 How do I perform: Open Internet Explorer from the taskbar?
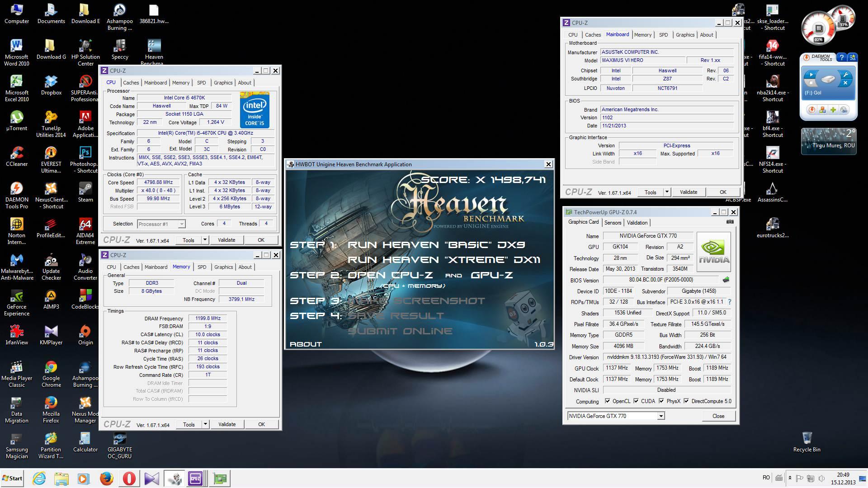click(x=39, y=478)
